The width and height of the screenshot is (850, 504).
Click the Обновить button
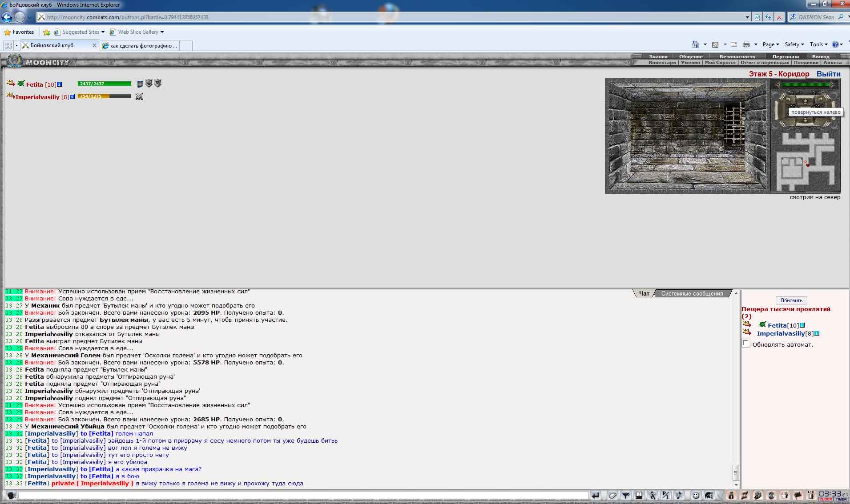pyautogui.click(x=791, y=300)
